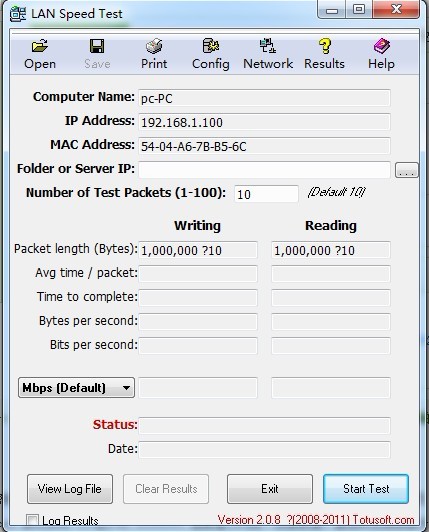Click the LAN Speed Test title bar icon
The image size is (429, 532).
tap(18, 14)
